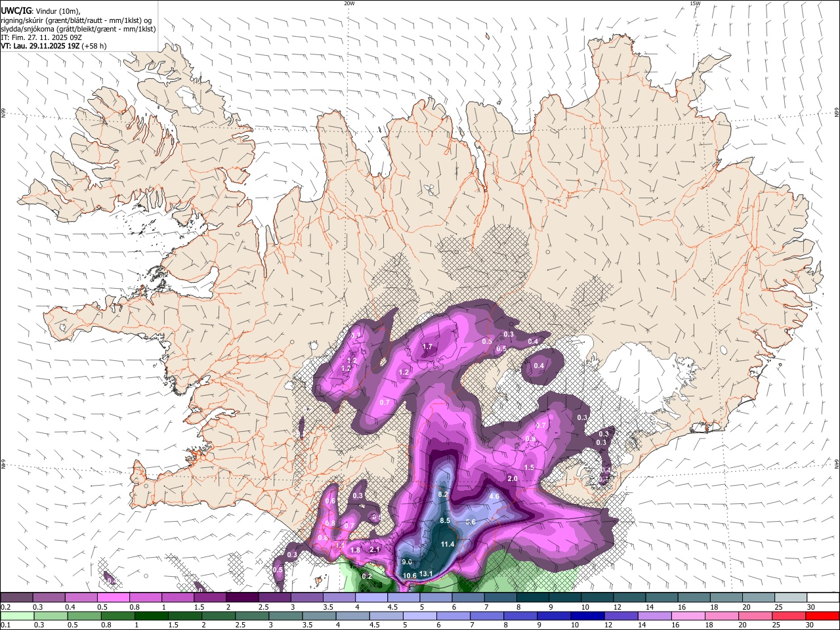Viewport: 840px width, 630px height.
Task: Click the 5.6 value on the map
Action: click(470, 522)
